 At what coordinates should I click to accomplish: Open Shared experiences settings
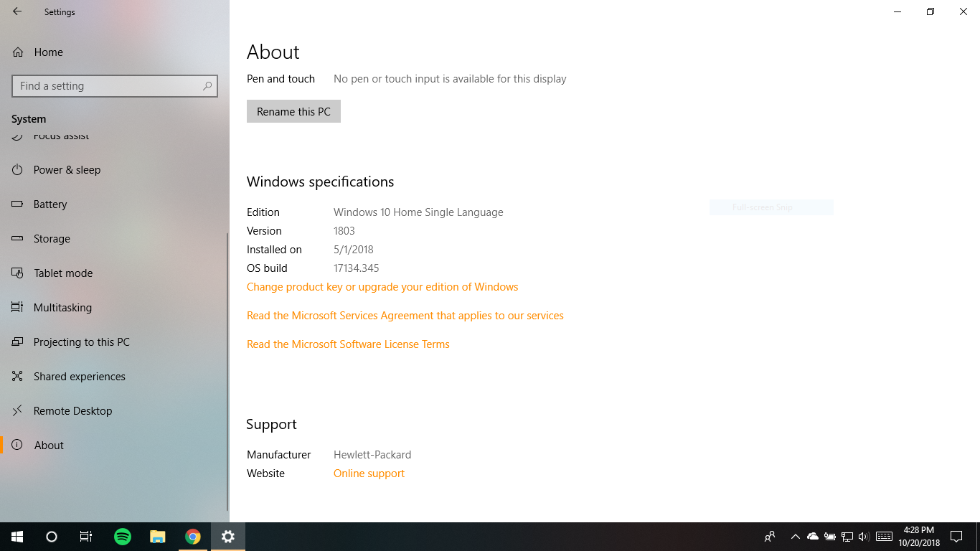[115, 377]
